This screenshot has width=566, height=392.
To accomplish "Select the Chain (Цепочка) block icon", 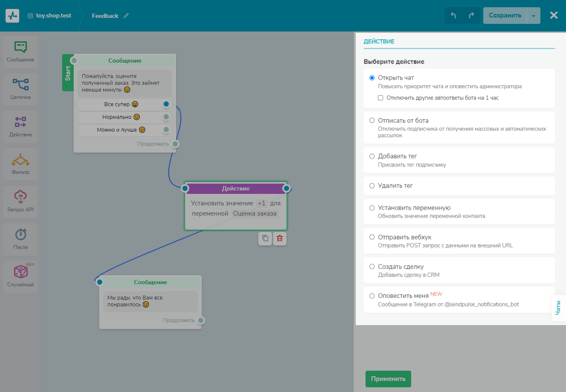I will pos(20,89).
